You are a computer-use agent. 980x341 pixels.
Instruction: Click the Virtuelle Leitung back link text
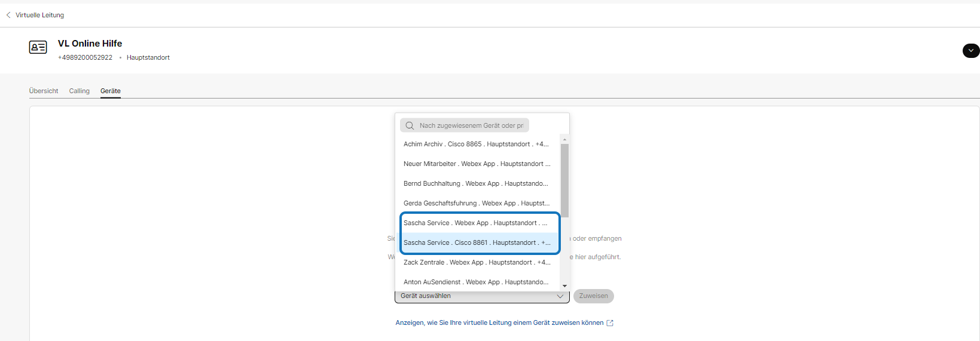click(39, 15)
